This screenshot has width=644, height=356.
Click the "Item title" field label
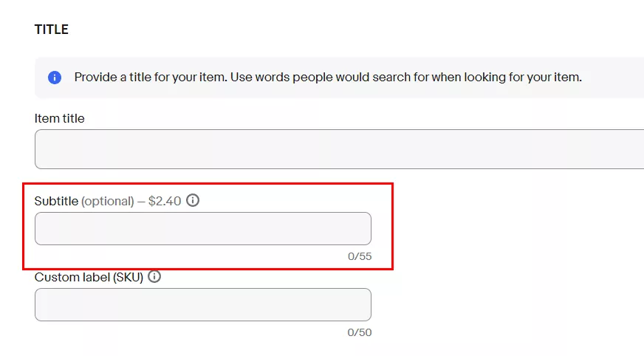(60, 118)
